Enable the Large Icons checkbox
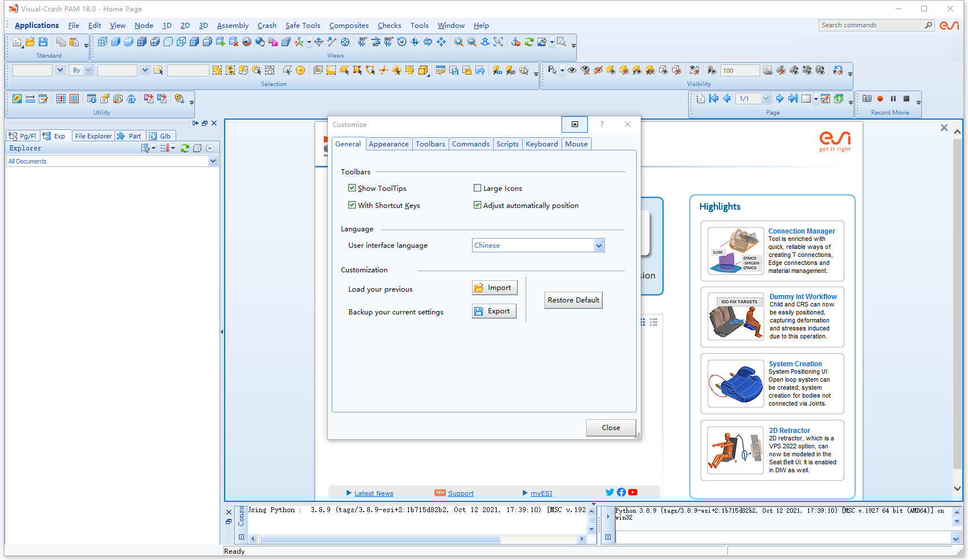968x560 pixels. 478,188
